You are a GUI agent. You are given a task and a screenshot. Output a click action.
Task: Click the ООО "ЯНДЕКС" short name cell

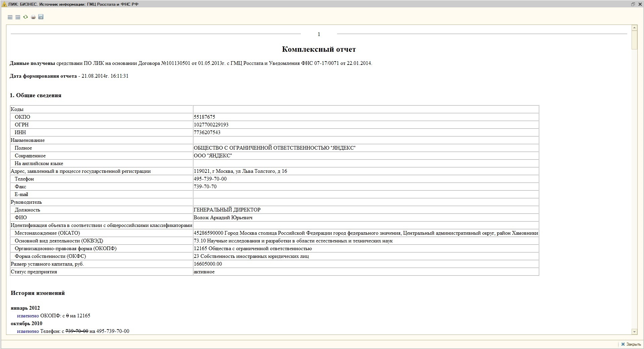point(213,156)
